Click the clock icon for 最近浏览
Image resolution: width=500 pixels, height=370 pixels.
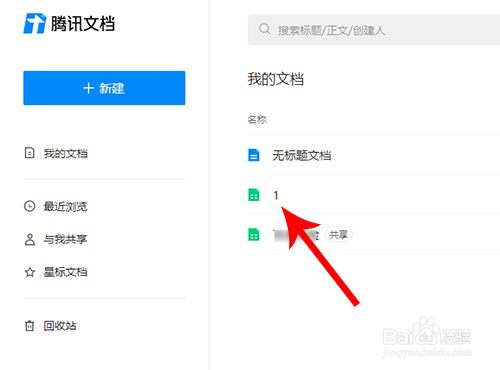[30, 206]
